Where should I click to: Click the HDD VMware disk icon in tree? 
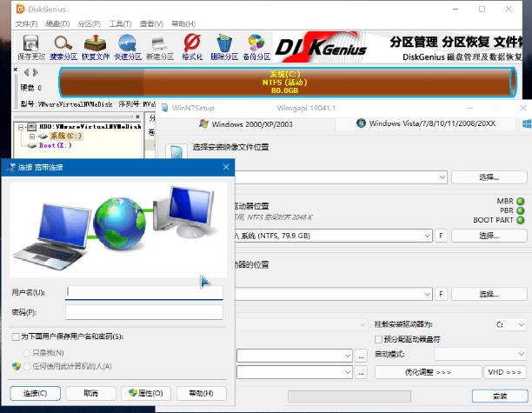[x=31, y=127]
